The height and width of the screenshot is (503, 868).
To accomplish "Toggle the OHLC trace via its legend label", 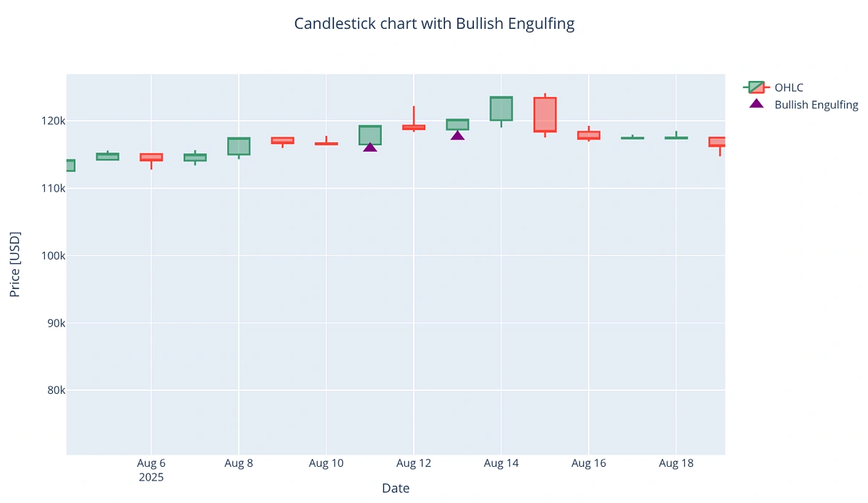I will tap(788, 87).
